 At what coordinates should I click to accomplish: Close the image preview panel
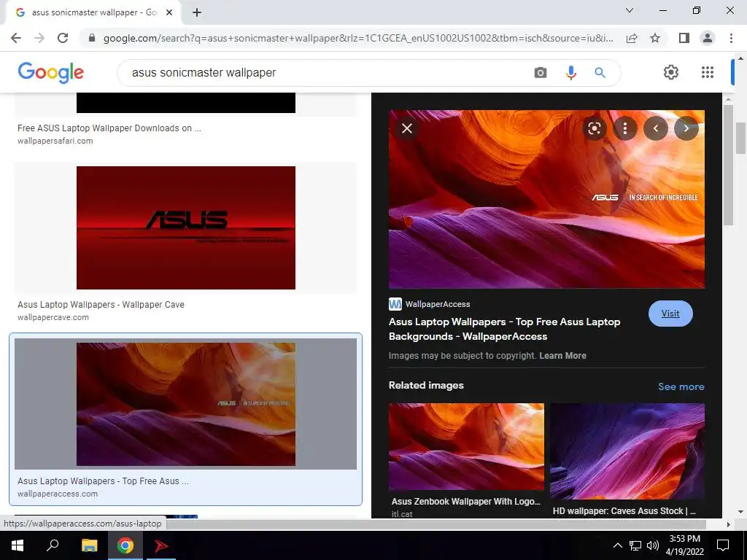(x=407, y=128)
